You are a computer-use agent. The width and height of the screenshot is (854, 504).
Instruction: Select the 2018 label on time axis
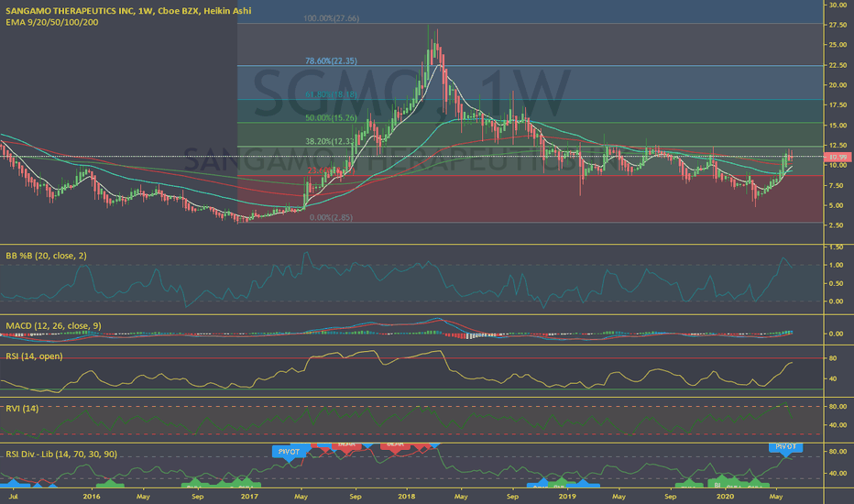click(407, 497)
